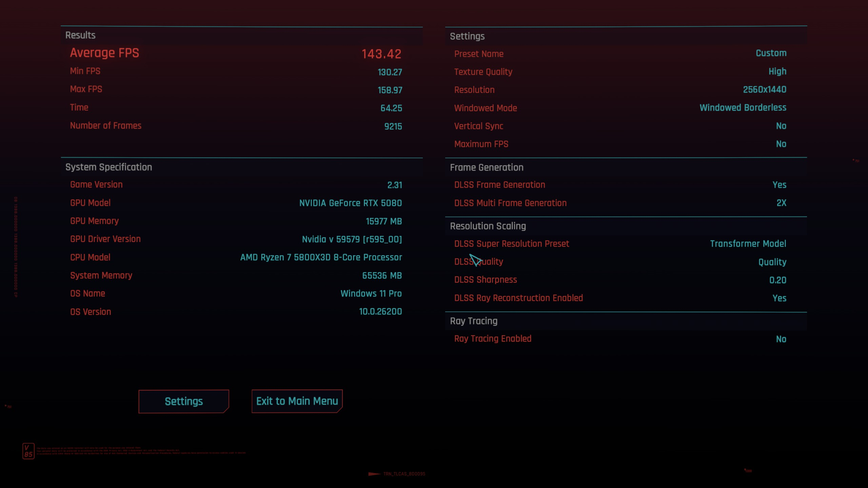The width and height of the screenshot is (868, 488).
Task: Click the 2560x1440 resolution value
Action: point(764,90)
